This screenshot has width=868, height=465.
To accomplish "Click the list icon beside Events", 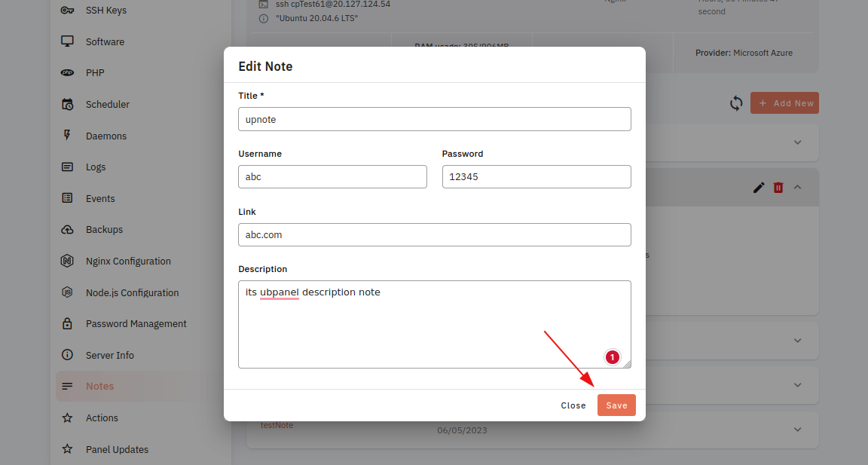I will [67, 198].
